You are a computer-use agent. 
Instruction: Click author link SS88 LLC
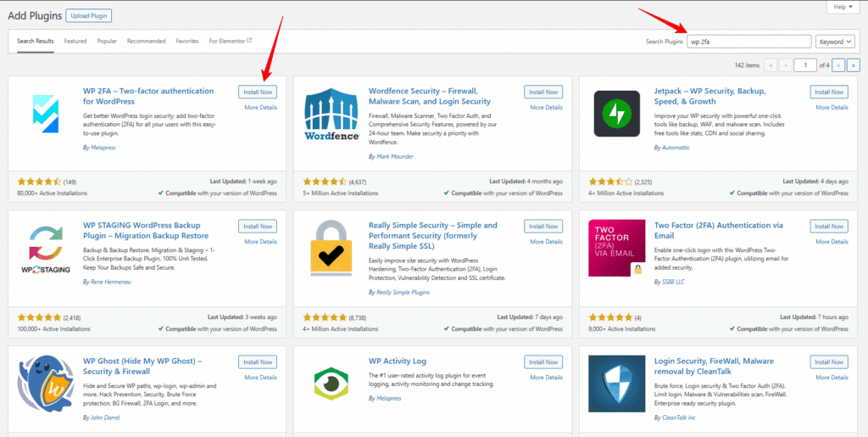(675, 282)
